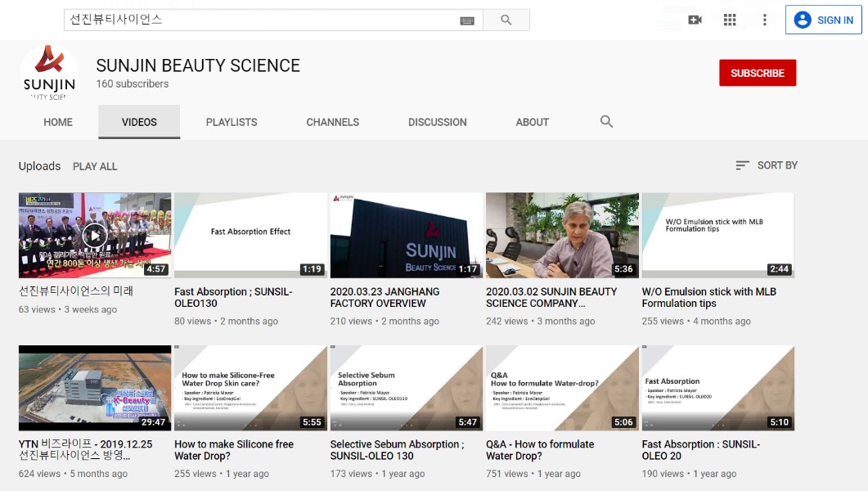Open title Fast Absorption ; SUNSIL-OLEO130
This screenshot has height=491, width=868.
[233, 297]
